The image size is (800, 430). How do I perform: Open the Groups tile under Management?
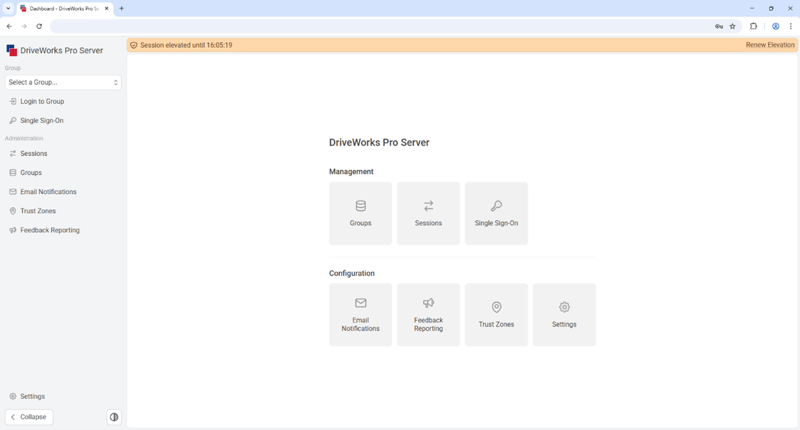point(360,213)
